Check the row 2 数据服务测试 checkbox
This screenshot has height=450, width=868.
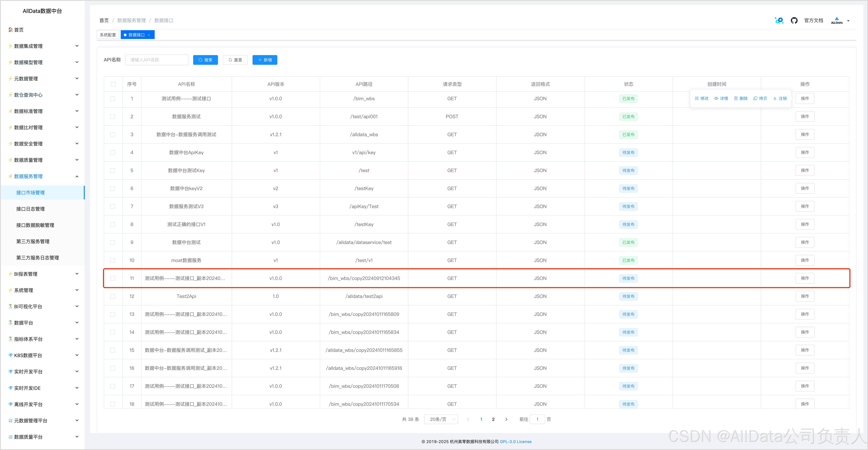[113, 116]
